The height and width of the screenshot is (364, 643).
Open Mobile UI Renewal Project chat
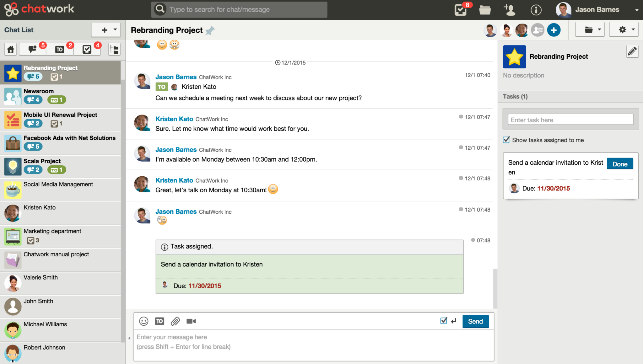pyautogui.click(x=60, y=119)
